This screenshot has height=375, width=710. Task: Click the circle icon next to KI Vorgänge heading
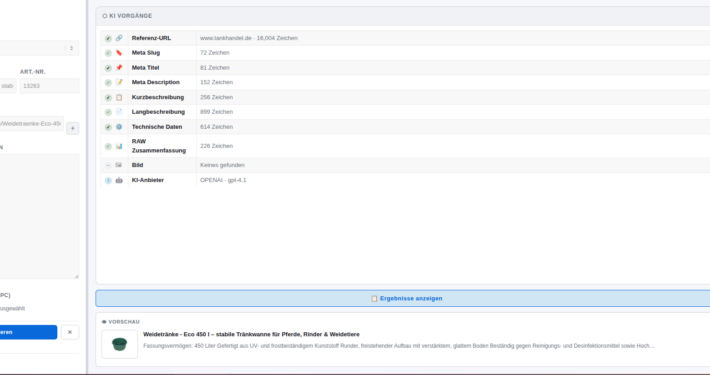click(x=105, y=16)
